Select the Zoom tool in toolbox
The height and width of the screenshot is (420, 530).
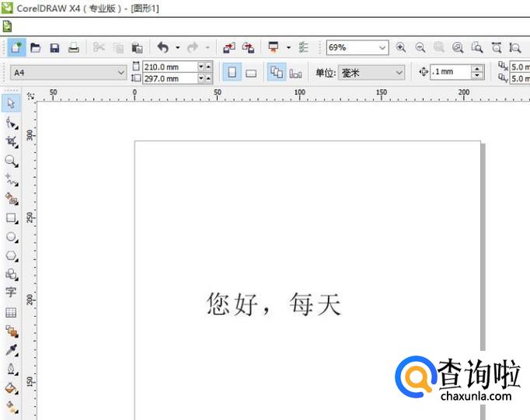pos(11,161)
